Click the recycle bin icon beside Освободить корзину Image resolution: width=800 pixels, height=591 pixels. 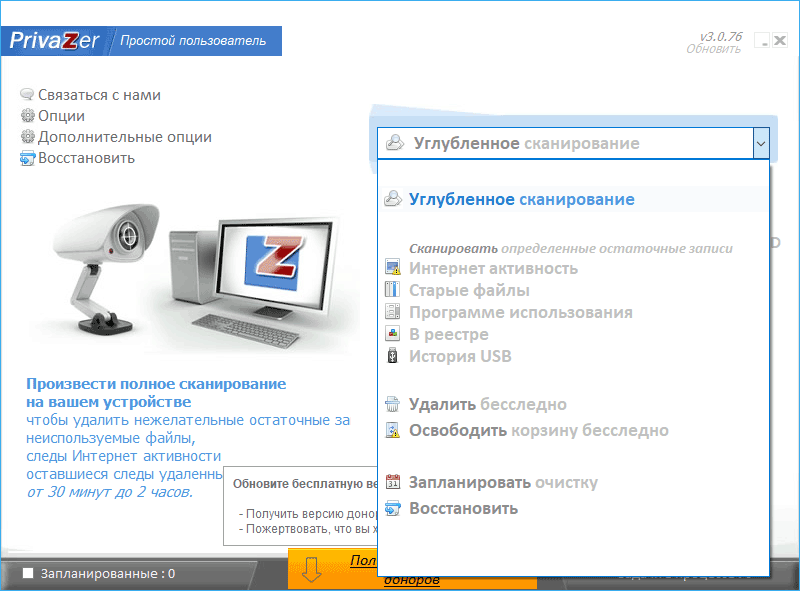pos(392,430)
